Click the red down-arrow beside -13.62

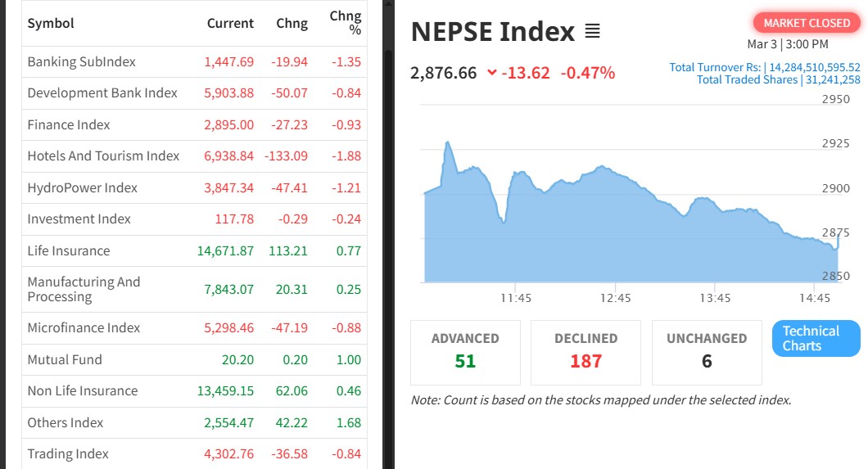491,73
